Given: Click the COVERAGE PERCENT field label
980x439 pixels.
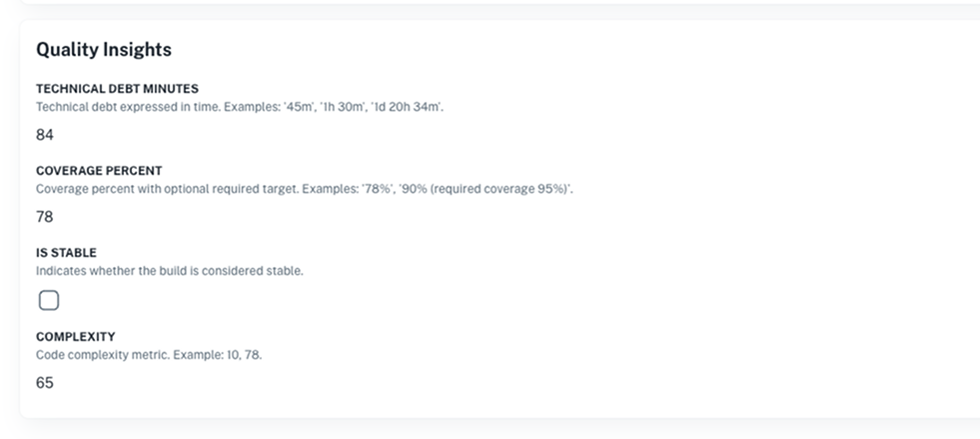Looking at the screenshot, I should pyautogui.click(x=99, y=171).
